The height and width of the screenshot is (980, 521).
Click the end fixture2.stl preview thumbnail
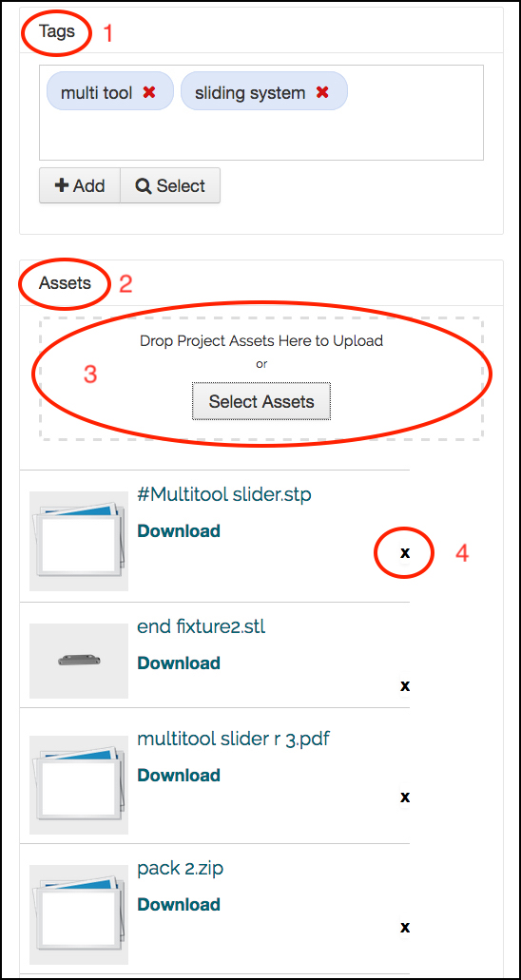[79, 661]
